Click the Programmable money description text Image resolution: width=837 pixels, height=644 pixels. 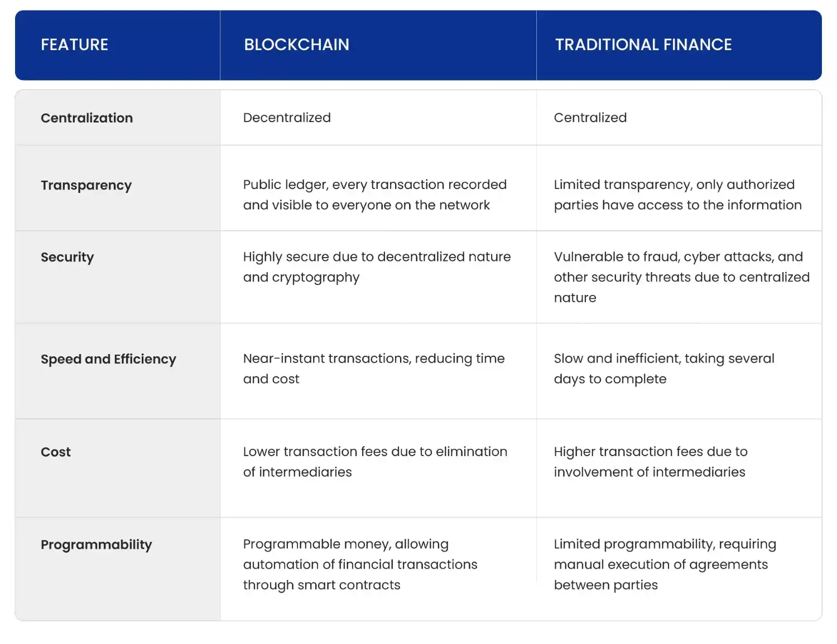[360, 564]
